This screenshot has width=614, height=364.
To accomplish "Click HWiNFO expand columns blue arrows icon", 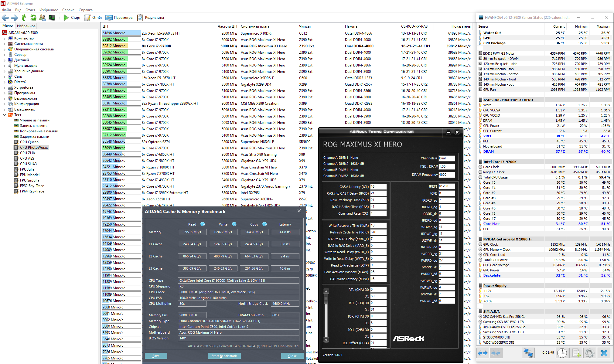I will tap(483, 353).
